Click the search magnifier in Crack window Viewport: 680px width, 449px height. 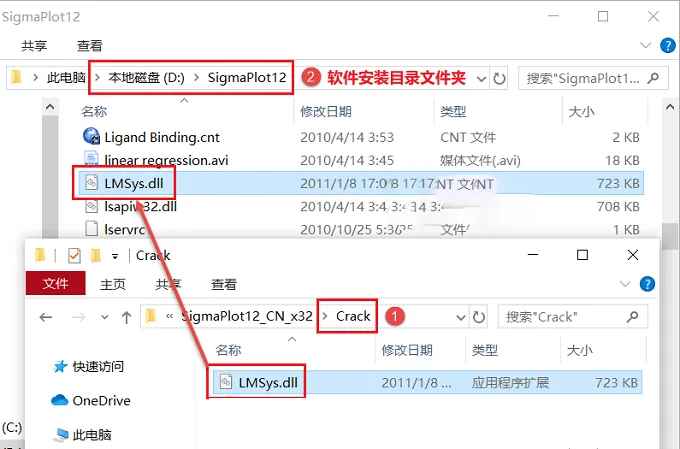(633, 317)
